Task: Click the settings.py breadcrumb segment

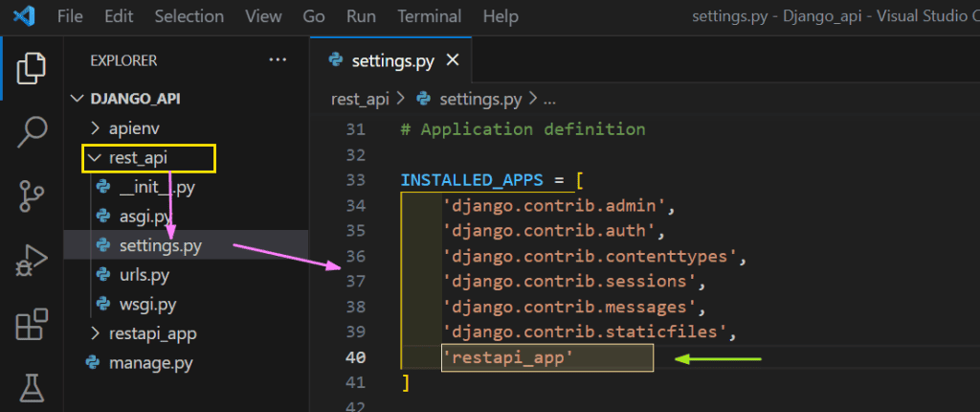Action: (480, 99)
